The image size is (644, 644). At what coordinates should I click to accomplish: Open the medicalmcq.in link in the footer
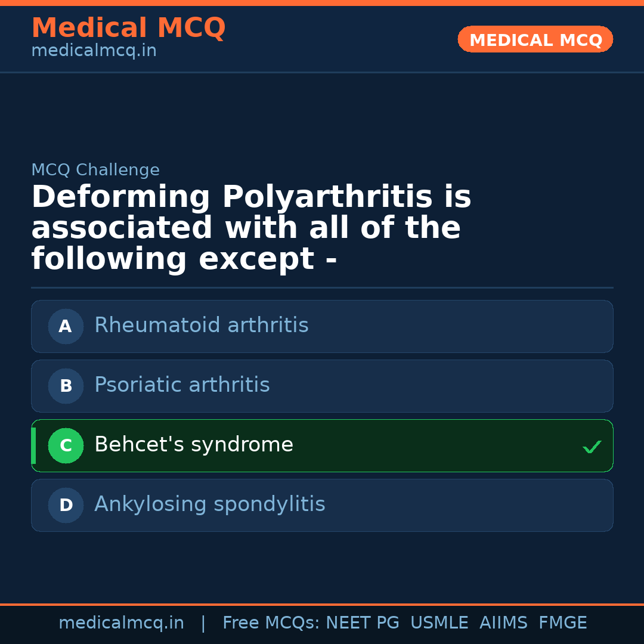tap(121, 623)
